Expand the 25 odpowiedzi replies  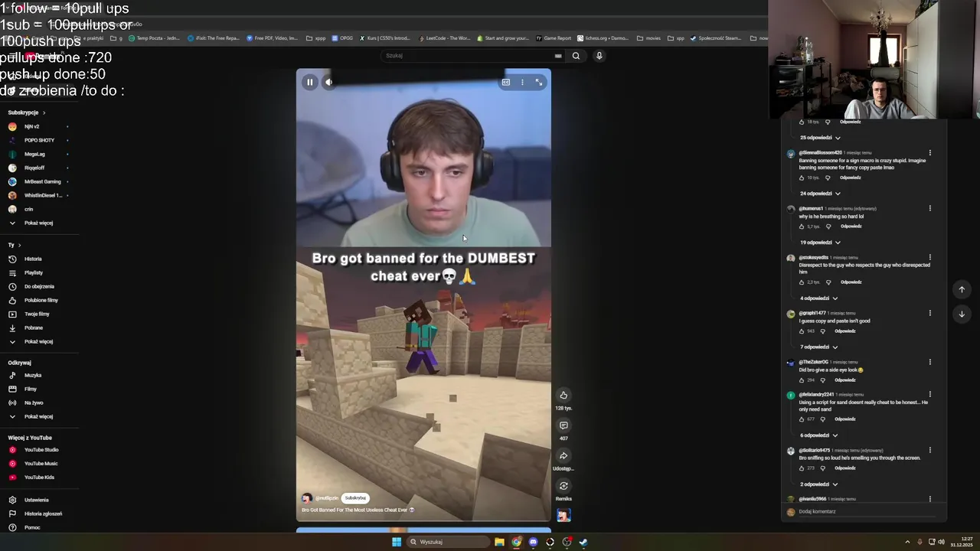(x=820, y=138)
